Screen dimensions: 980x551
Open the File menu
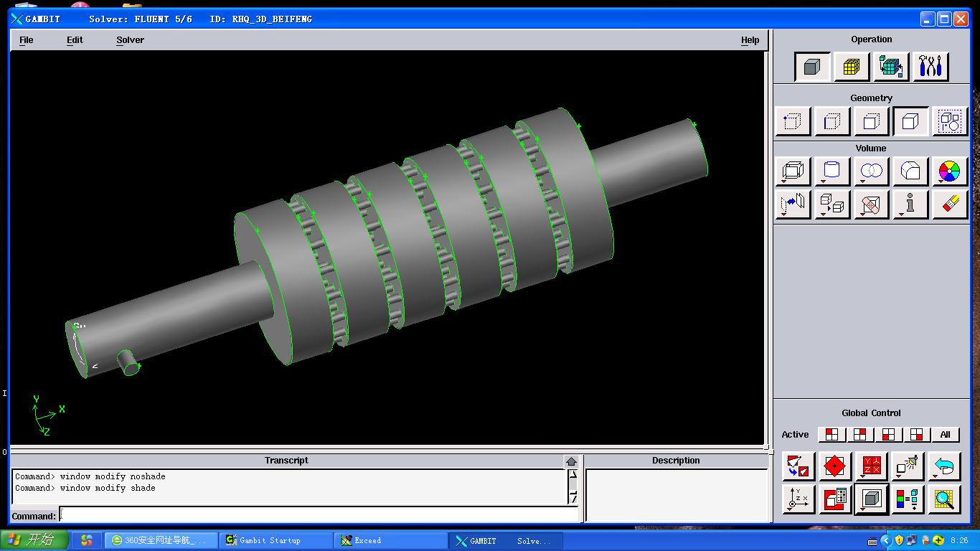(x=27, y=40)
